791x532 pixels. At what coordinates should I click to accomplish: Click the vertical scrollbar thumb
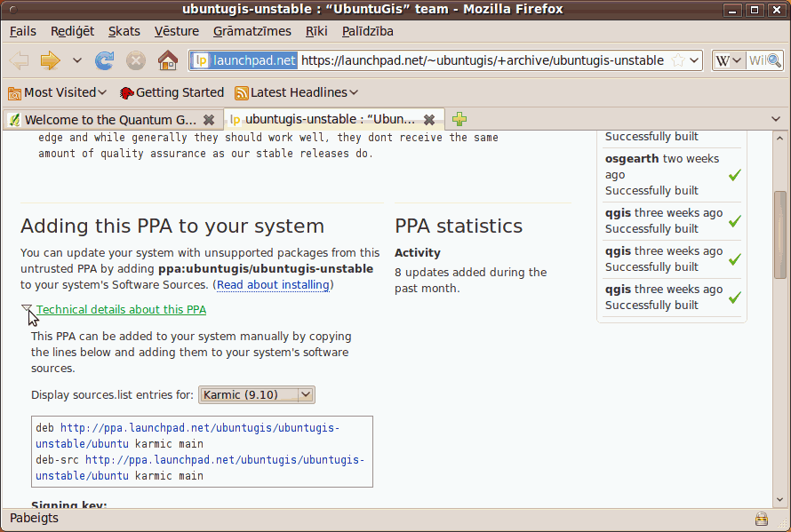pos(780,234)
